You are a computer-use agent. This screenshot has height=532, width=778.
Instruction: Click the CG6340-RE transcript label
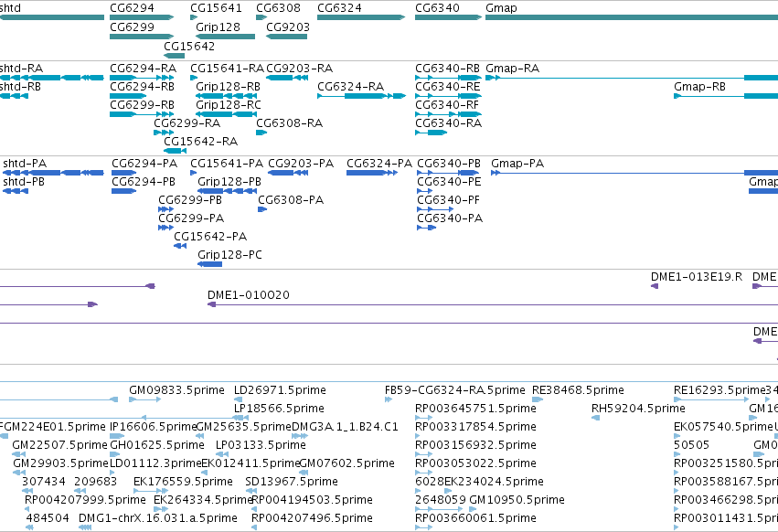(x=448, y=86)
